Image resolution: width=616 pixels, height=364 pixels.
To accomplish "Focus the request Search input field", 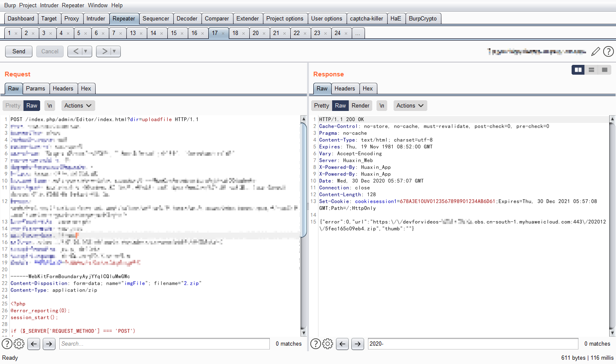I will (164, 344).
